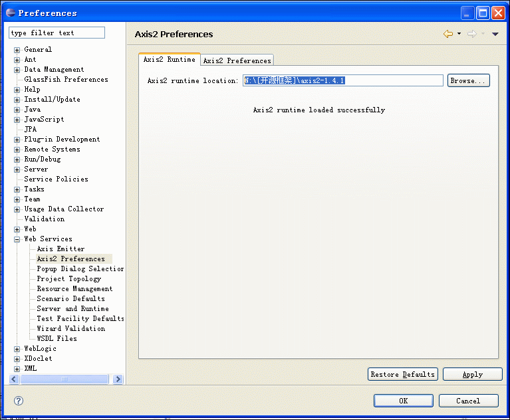
Task: Click tree scrollbar left arrow
Action: click(x=14, y=379)
